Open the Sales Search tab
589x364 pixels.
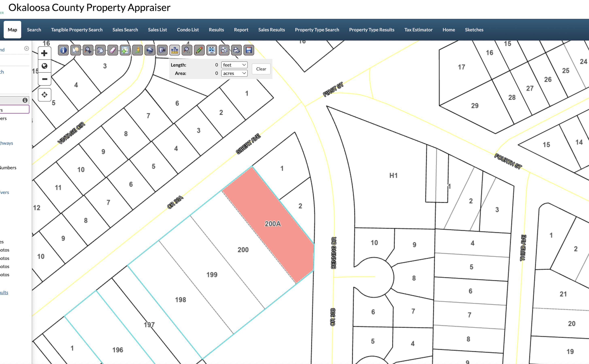[125, 30]
